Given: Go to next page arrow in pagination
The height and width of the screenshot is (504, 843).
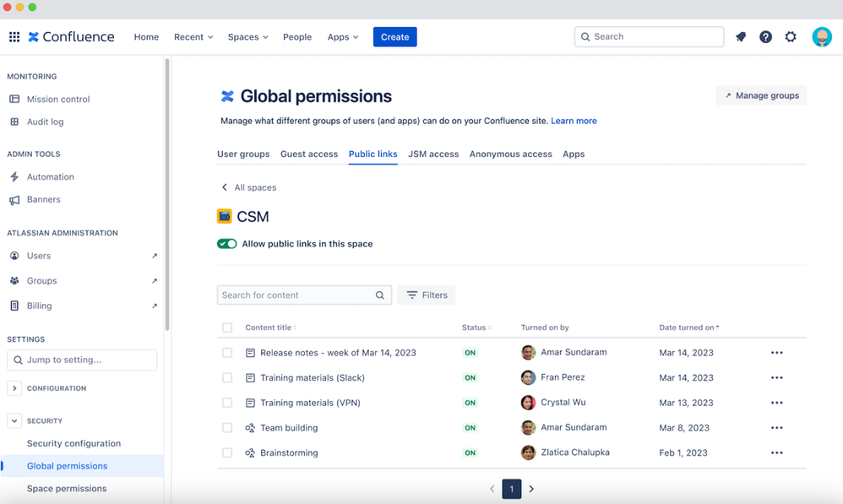Looking at the screenshot, I should 531,489.
